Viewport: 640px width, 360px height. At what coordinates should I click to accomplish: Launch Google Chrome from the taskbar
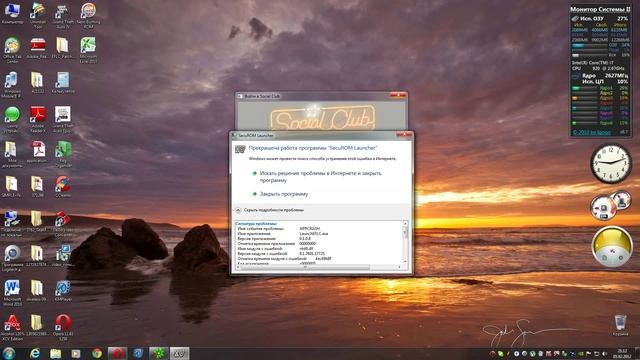click(x=97, y=353)
